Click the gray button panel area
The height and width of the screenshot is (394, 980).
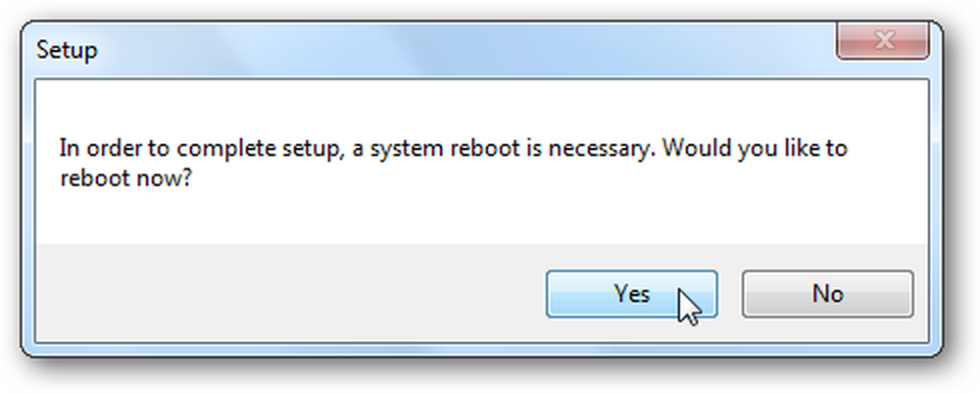pyautogui.click(x=287, y=293)
